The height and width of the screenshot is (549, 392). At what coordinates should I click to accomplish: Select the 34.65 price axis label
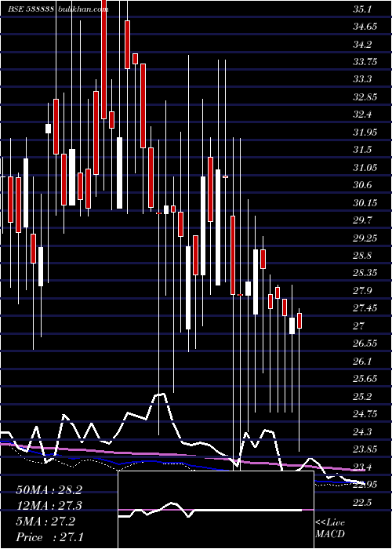click(365, 27)
